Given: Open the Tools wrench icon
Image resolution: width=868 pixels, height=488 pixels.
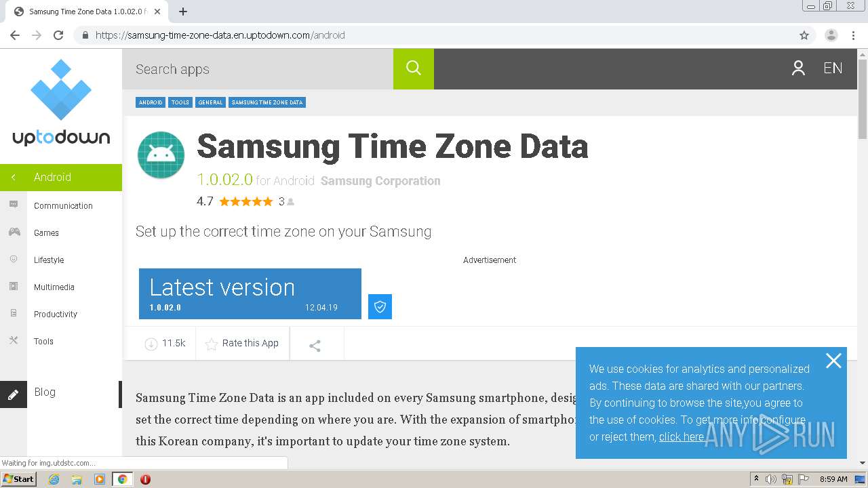Looking at the screenshot, I should click(14, 340).
